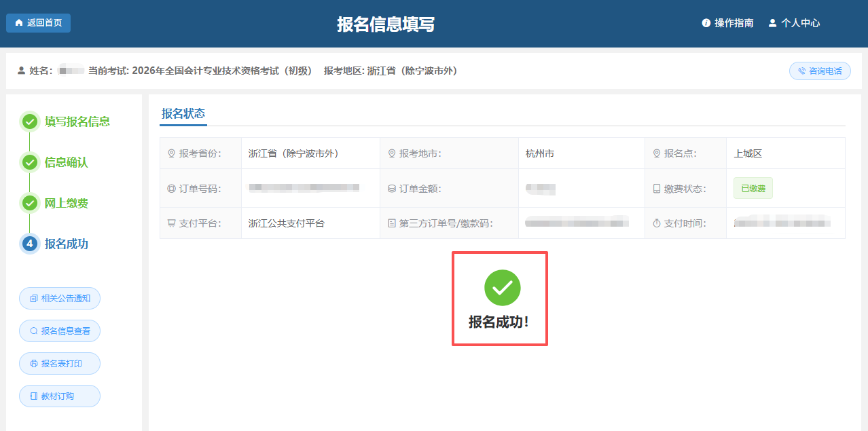The width and height of the screenshot is (868, 431).
Task: Open 教材订购 from the sidebar
Action: point(60,396)
